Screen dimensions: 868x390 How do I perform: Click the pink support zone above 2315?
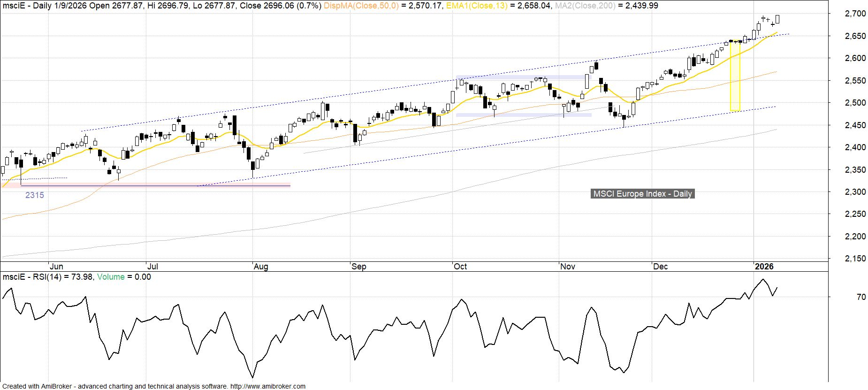point(141,184)
